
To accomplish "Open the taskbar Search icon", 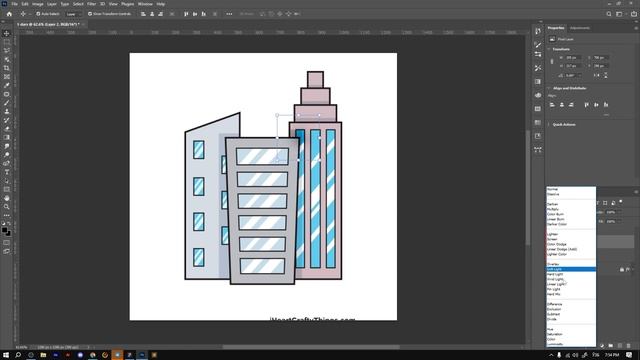I will click(18, 355).
